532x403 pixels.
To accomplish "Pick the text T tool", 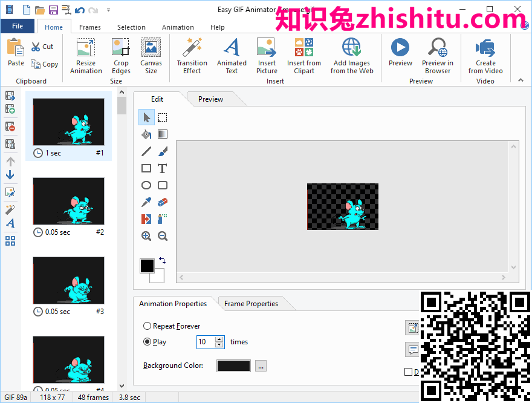I will pyautogui.click(x=163, y=168).
